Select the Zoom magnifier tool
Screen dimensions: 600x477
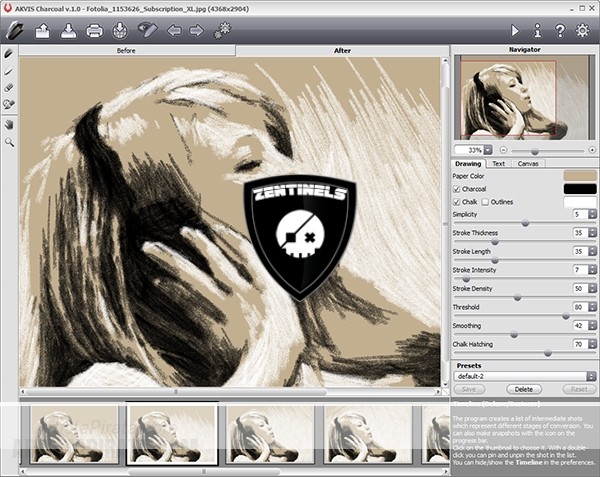point(9,143)
